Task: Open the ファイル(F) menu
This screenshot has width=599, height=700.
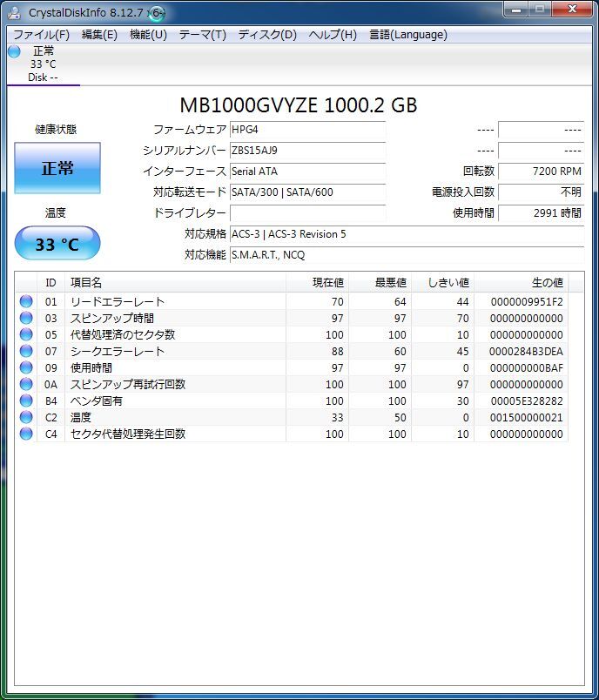Action: pos(41,35)
